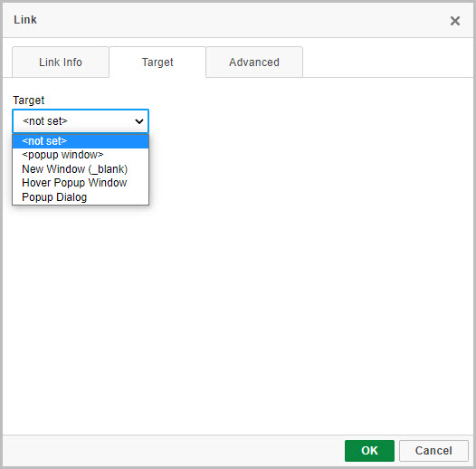476x469 pixels.
Task: Click the gray footer bar beside OK
Action: [x=173, y=451]
